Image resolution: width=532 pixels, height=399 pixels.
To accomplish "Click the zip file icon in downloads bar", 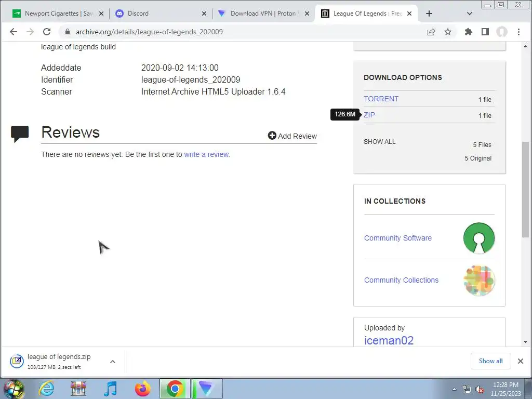I will (x=17, y=362).
